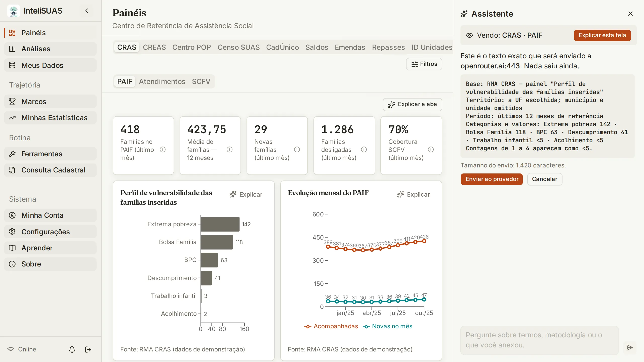This screenshot has width=644, height=362.
Task: Open the Aprender section
Action: 50,248
